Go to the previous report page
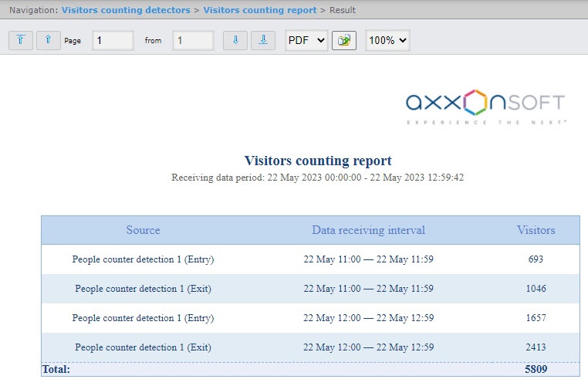Viewport: 588px width, 386px height. (49, 40)
